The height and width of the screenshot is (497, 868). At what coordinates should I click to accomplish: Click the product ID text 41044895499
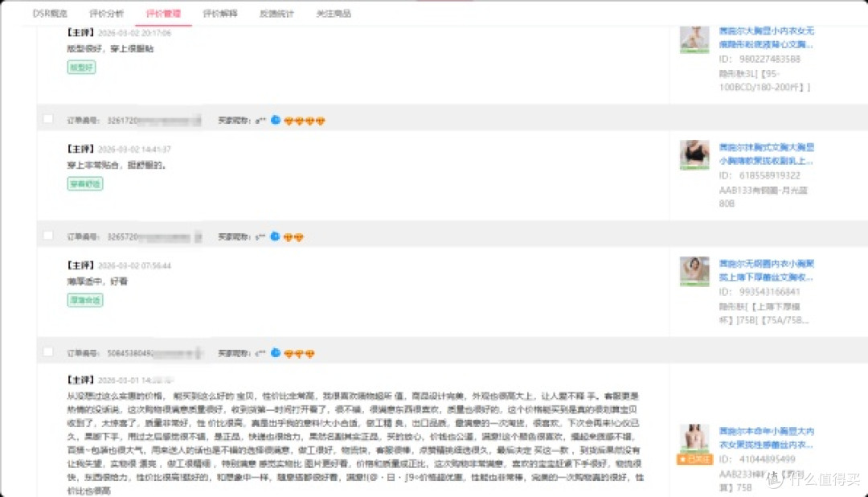coord(768,458)
